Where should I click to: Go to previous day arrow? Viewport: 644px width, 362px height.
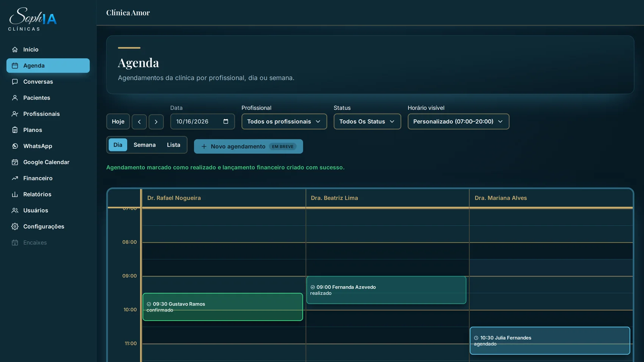[x=139, y=122]
